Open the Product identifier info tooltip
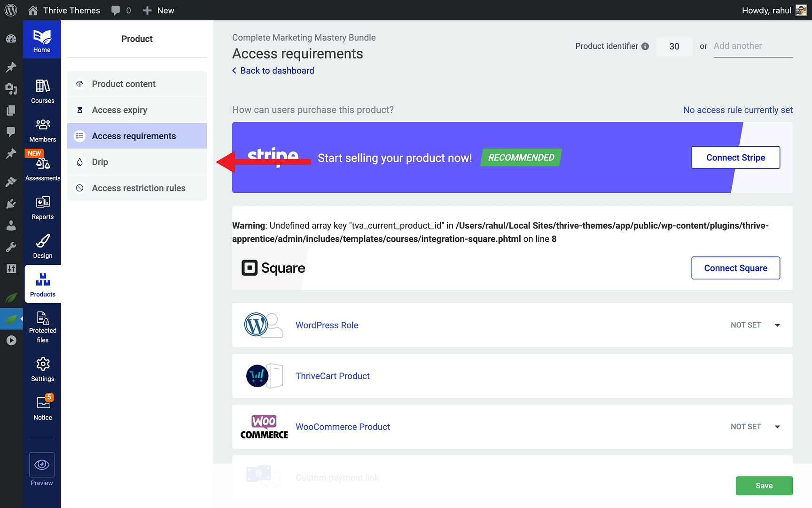Image resolution: width=812 pixels, height=508 pixels. [x=645, y=46]
